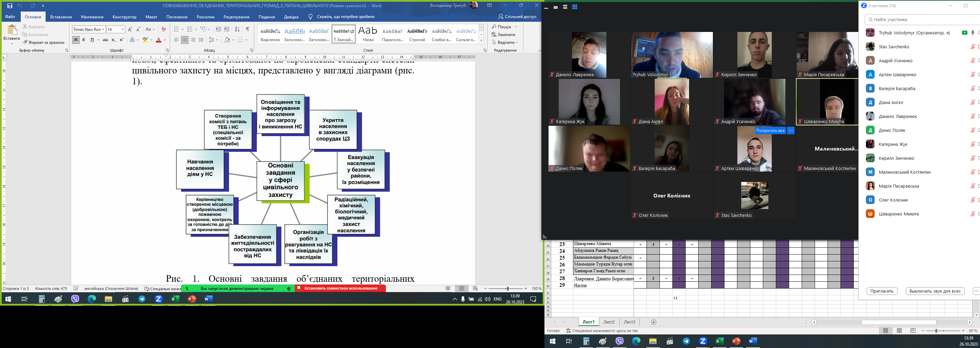The width and height of the screenshot is (980, 348).
Task: Click the red stop screen sharing button
Action: 340,288
